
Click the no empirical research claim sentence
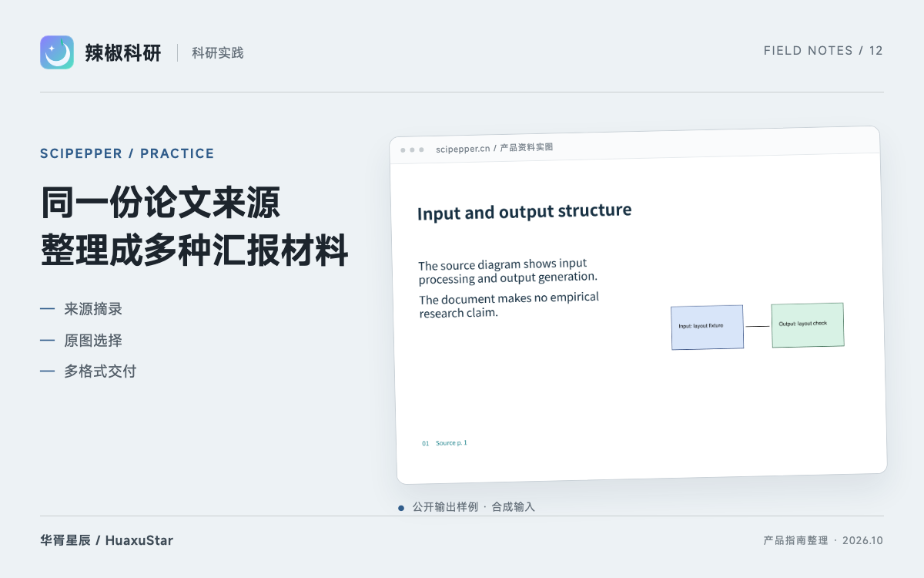click(x=509, y=305)
